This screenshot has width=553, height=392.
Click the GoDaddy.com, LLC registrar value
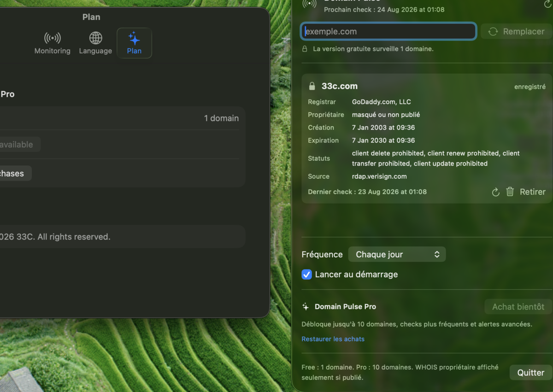click(x=381, y=102)
